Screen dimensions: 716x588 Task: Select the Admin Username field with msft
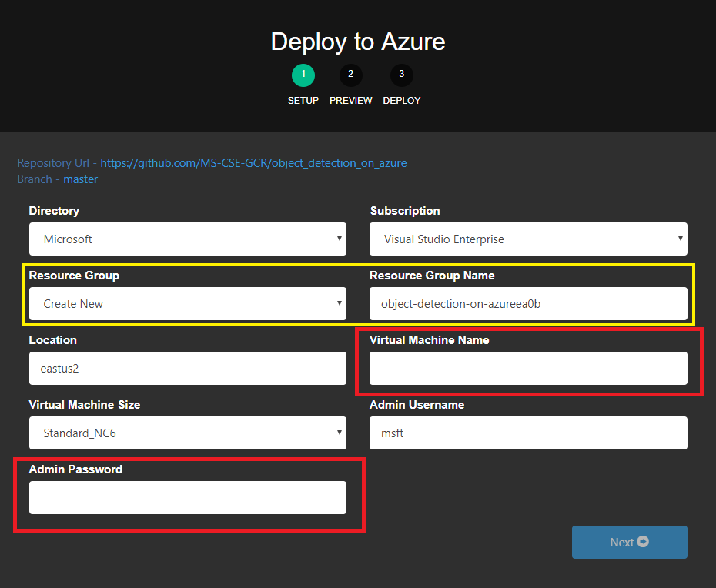[x=528, y=433]
